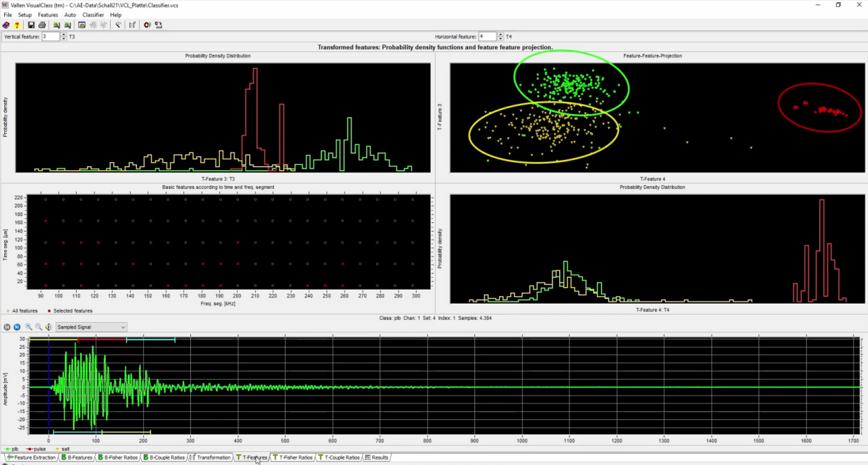Increment the Vertical feature spinner
The width and height of the screenshot is (868, 465).
click(64, 34)
